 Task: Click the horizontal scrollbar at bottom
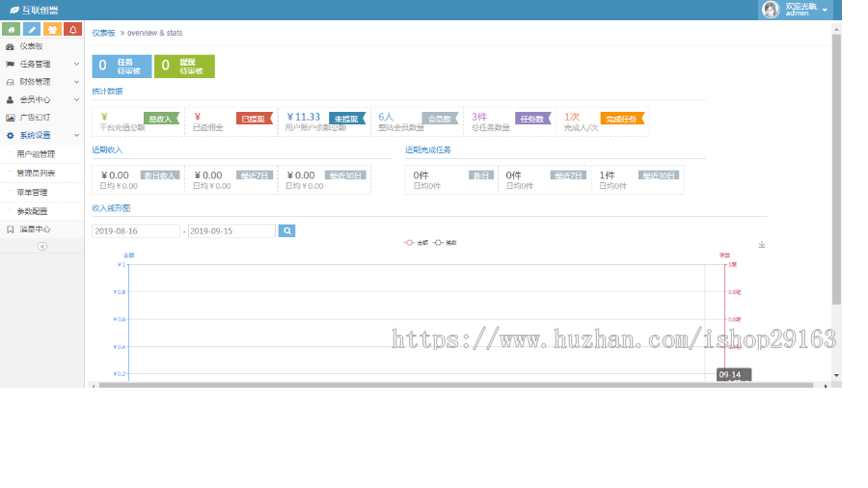pyautogui.click(x=455, y=385)
